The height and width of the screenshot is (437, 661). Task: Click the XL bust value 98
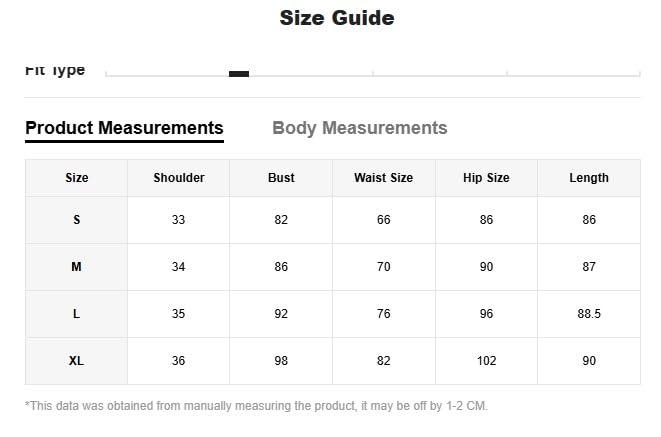coord(281,361)
